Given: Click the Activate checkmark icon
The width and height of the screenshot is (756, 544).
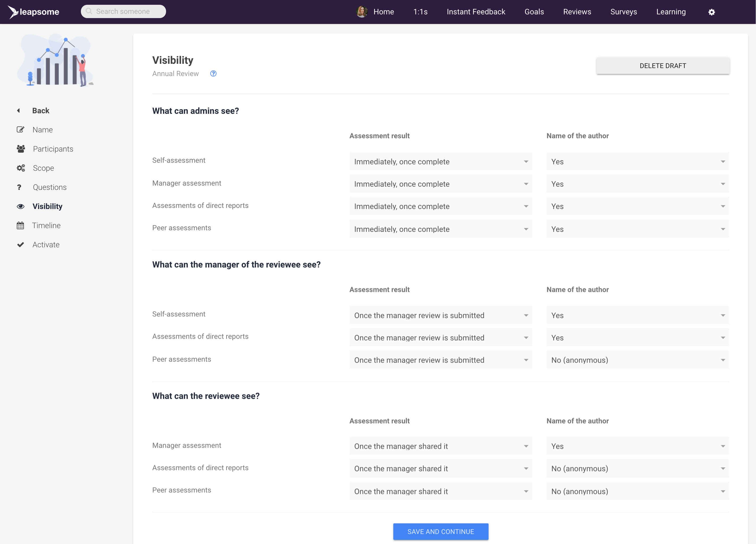Looking at the screenshot, I should tap(20, 245).
